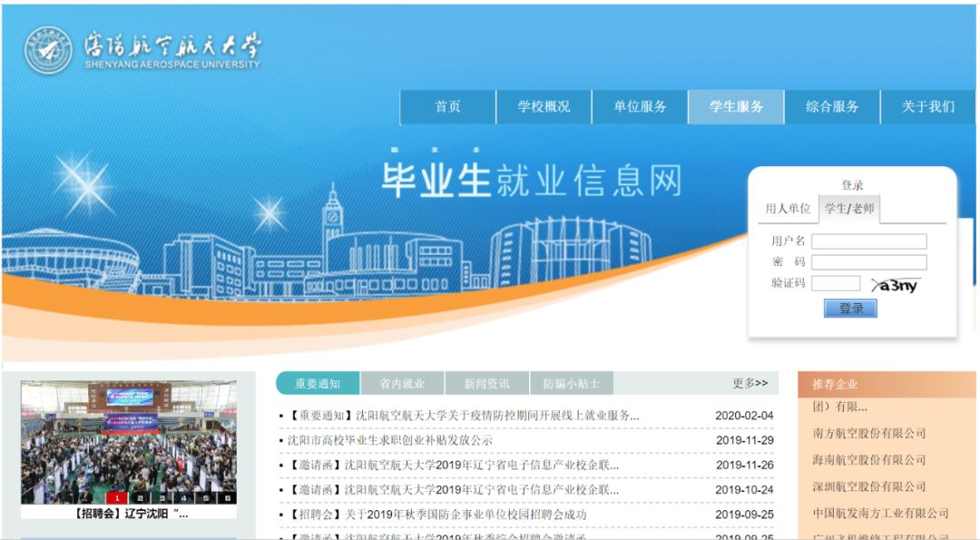Focus the 用户名 username field
The width and height of the screenshot is (980, 540).
pos(869,241)
